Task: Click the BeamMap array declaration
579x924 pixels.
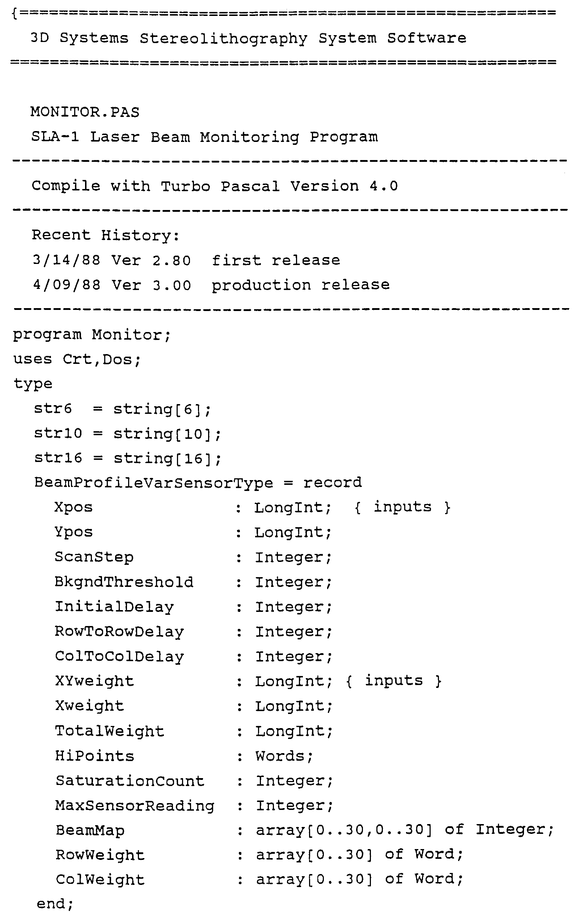Action: click(305, 831)
